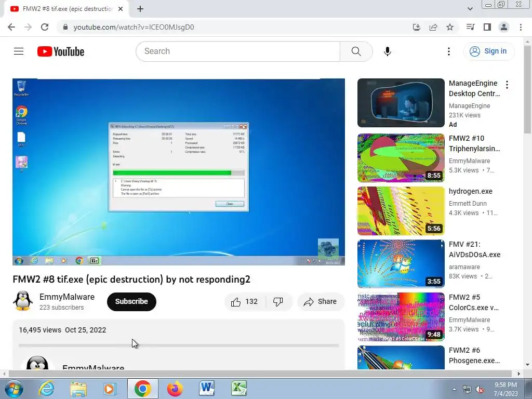Share this page icon in address bar
Viewport: 532px width, 399px height.
pos(433,27)
